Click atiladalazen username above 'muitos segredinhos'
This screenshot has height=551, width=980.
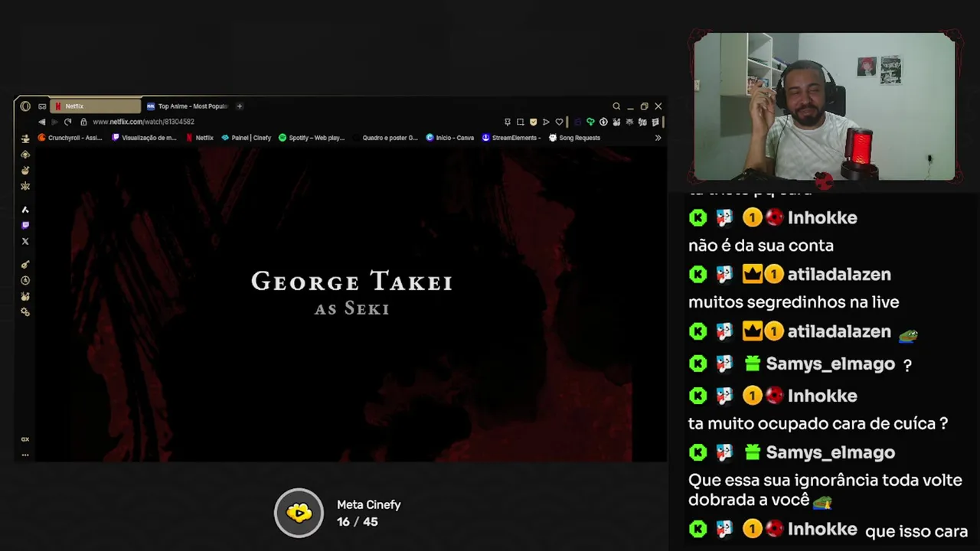(x=839, y=275)
